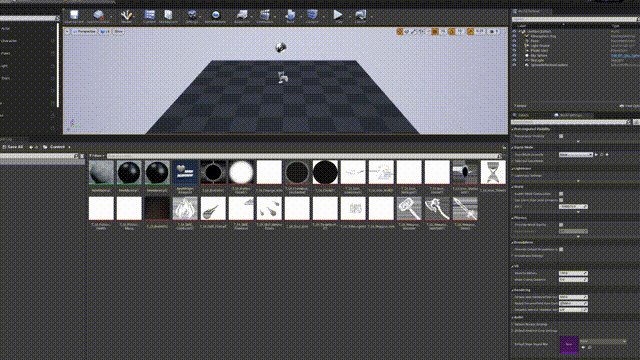The height and width of the screenshot is (360, 640).
Task: Hide Floor via its eye icon
Action: coord(514,41)
